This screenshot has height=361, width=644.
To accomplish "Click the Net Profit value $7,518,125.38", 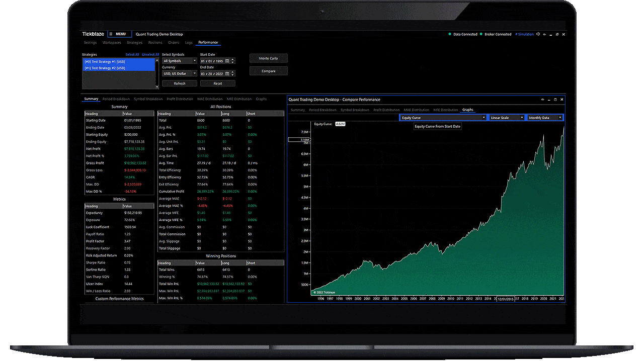I will 134,149.
